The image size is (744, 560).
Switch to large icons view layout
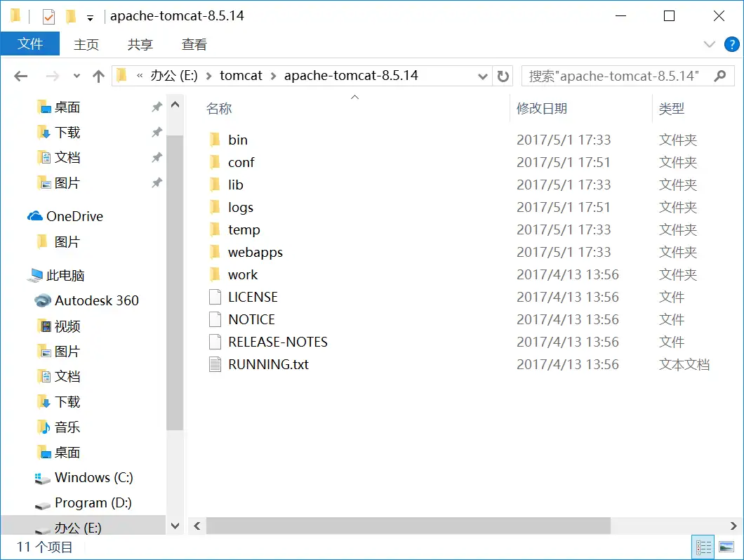[x=726, y=547]
